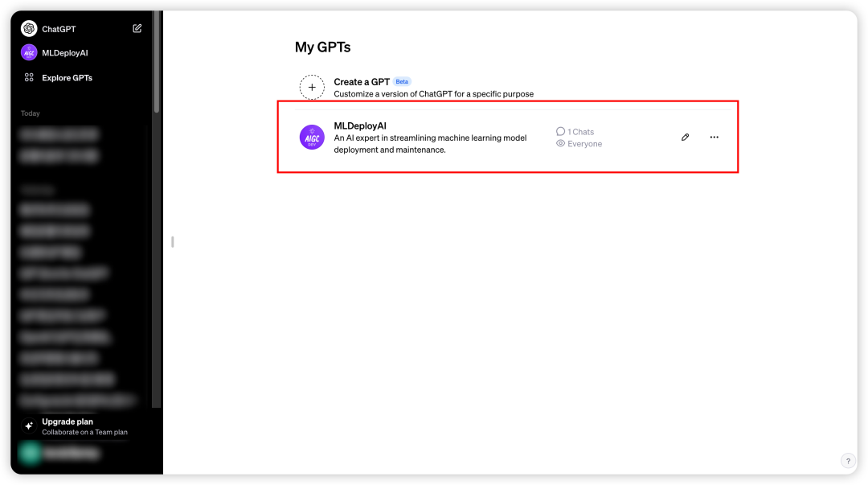Open the user profile at sidebar bottom
This screenshot has width=868, height=485.
point(61,454)
